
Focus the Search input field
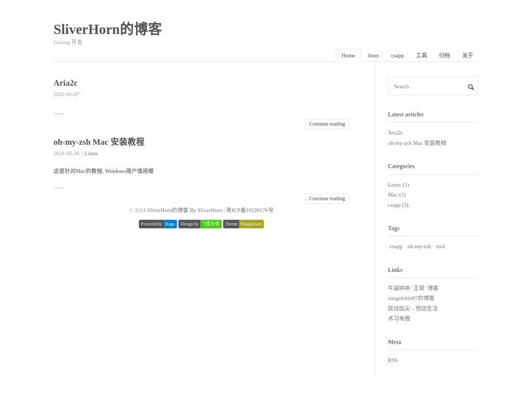coord(433,86)
